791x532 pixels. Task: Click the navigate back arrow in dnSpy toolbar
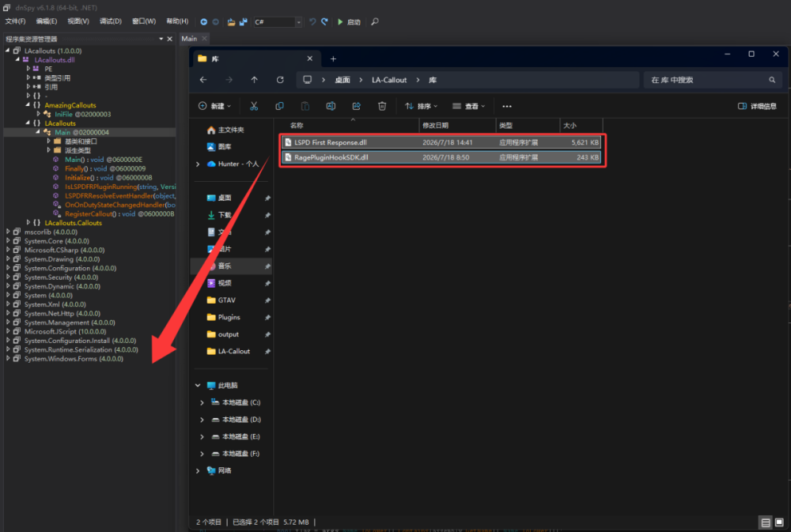(203, 21)
